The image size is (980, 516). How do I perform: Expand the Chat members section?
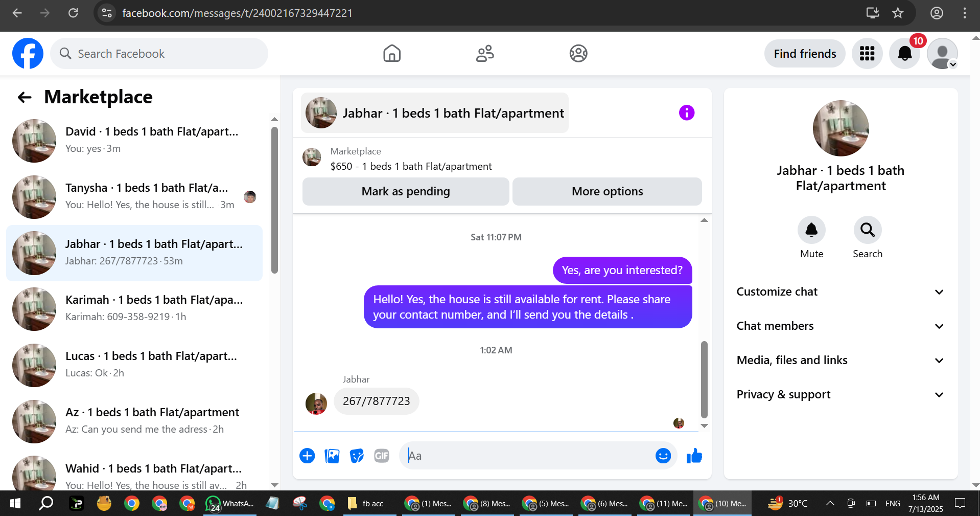[841, 326]
